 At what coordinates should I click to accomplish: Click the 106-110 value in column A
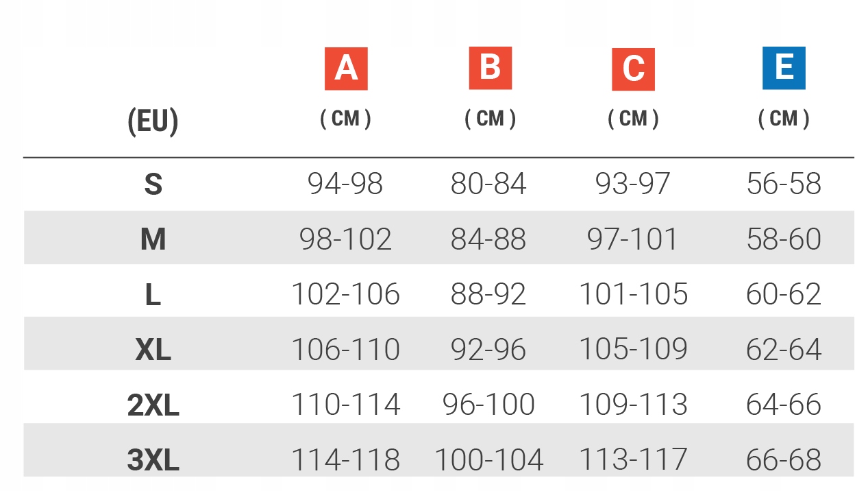[x=345, y=349]
